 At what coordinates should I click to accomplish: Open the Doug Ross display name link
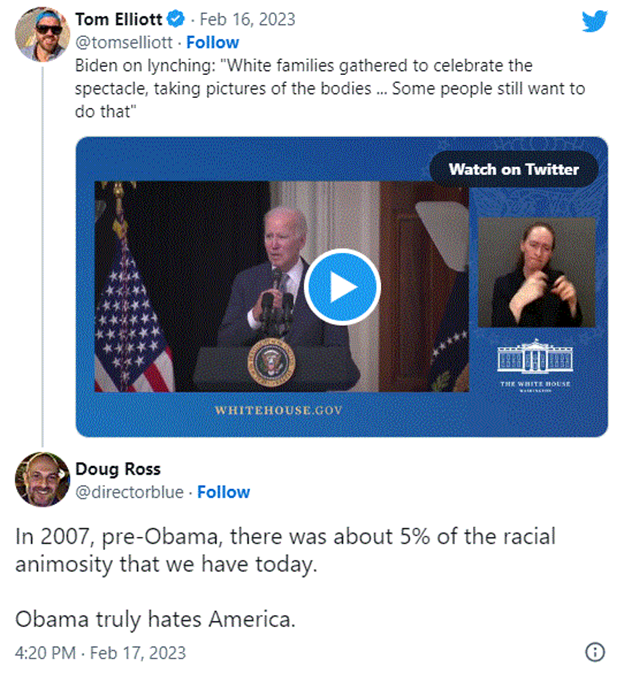point(118,469)
